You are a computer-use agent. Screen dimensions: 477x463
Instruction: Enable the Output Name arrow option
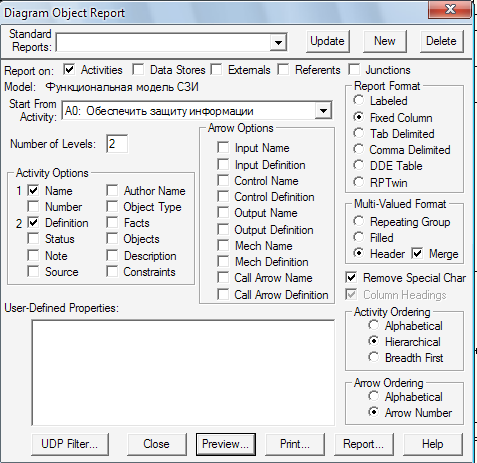[223, 213]
